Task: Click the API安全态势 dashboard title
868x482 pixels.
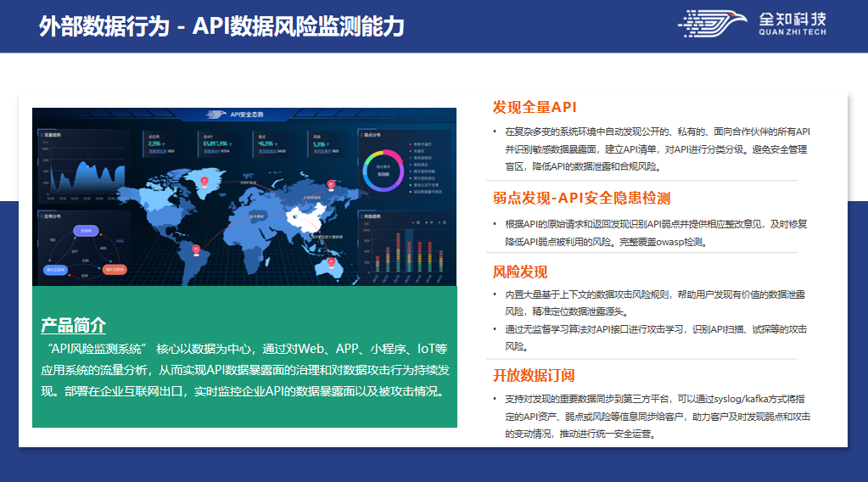Action: 247,115
